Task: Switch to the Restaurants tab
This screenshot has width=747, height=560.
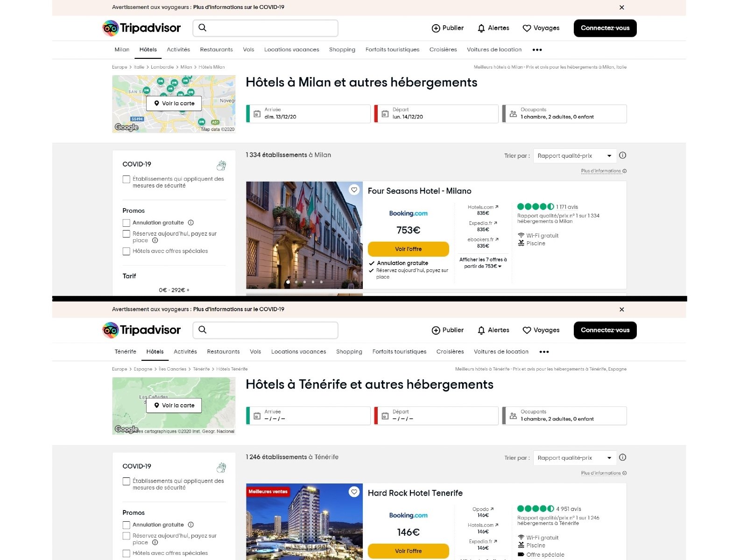Action: [x=216, y=49]
